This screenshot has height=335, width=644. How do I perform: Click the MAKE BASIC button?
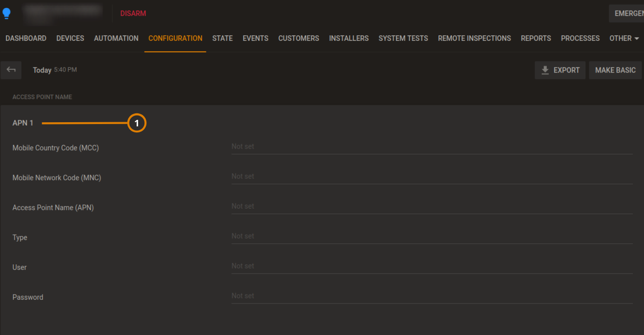[x=615, y=70]
